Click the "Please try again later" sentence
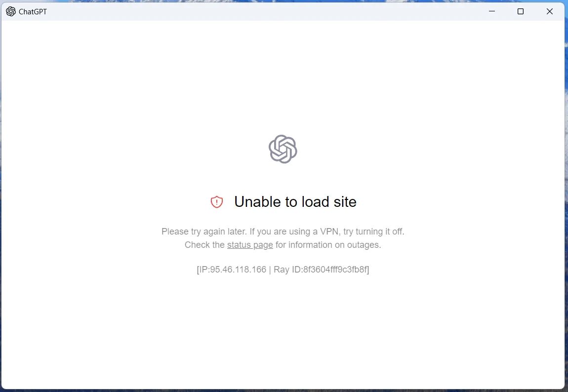The height and width of the screenshot is (392, 568). [x=204, y=232]
